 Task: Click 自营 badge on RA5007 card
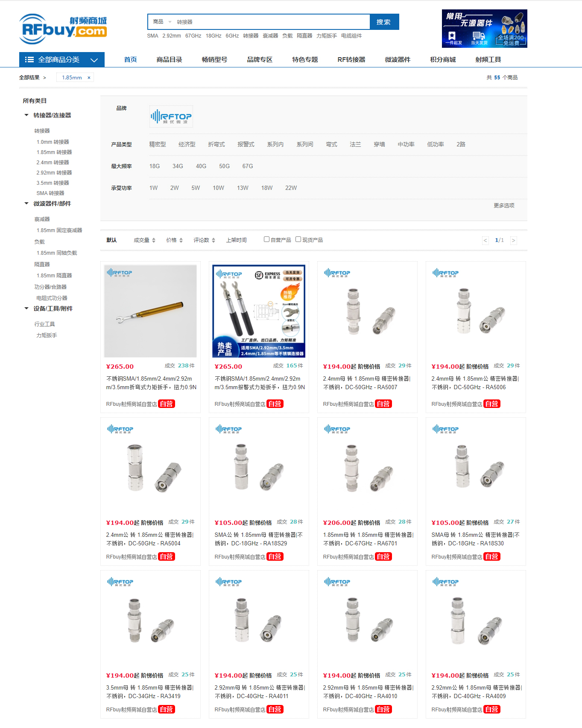(383, 404)
